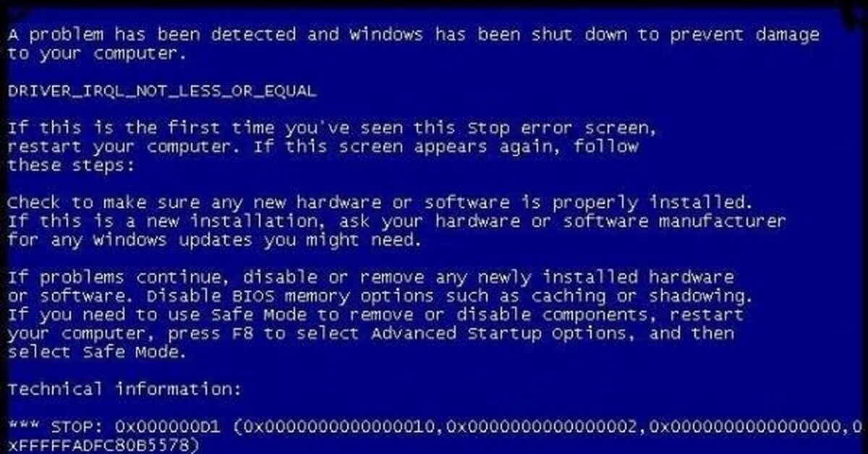Click 'A problem has been detected' line
The width and height of the screenshot is (868, 454).
tap(414, 35)
